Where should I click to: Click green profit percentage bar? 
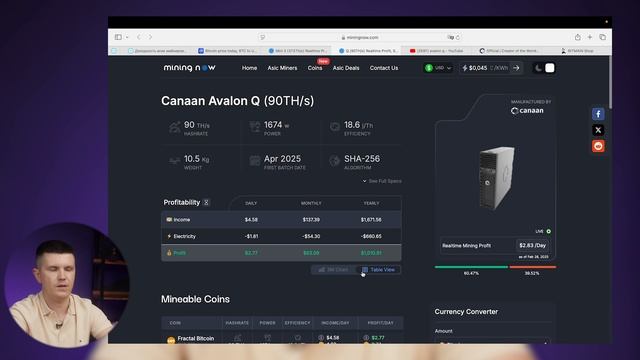[471, 267]
